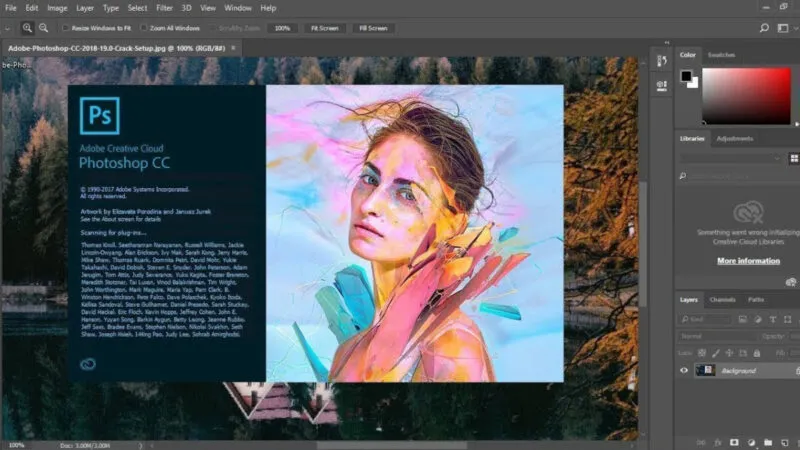Open the workspace switcher icon
800x450 pixels.
pos(783,28)
